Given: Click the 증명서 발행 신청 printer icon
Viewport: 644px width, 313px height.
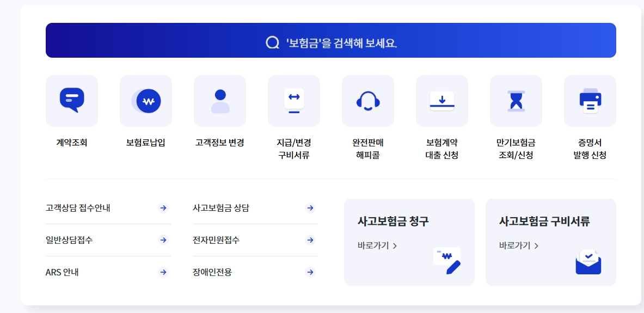Looking at the screenshot, I should click(590, 101).
